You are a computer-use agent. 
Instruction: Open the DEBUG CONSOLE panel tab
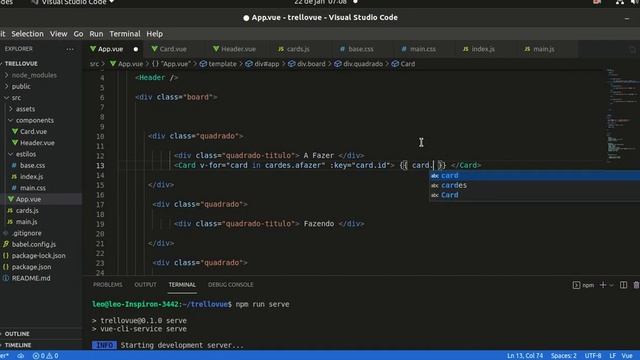231,285
